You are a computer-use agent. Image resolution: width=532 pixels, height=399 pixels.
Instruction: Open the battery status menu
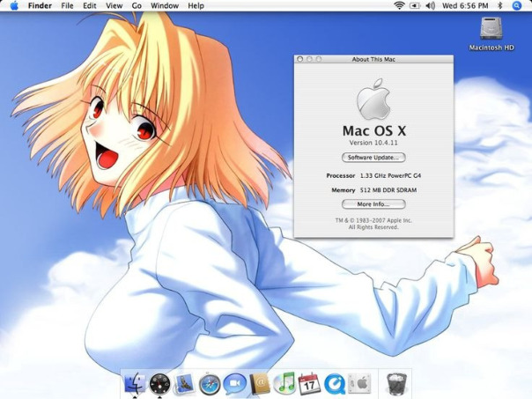pyautogui.click(x=414, y=5)
